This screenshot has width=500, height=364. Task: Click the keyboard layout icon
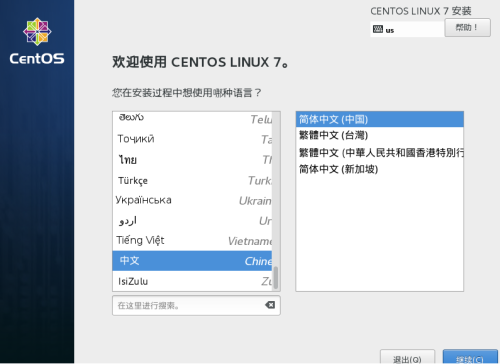pos(378,29)
